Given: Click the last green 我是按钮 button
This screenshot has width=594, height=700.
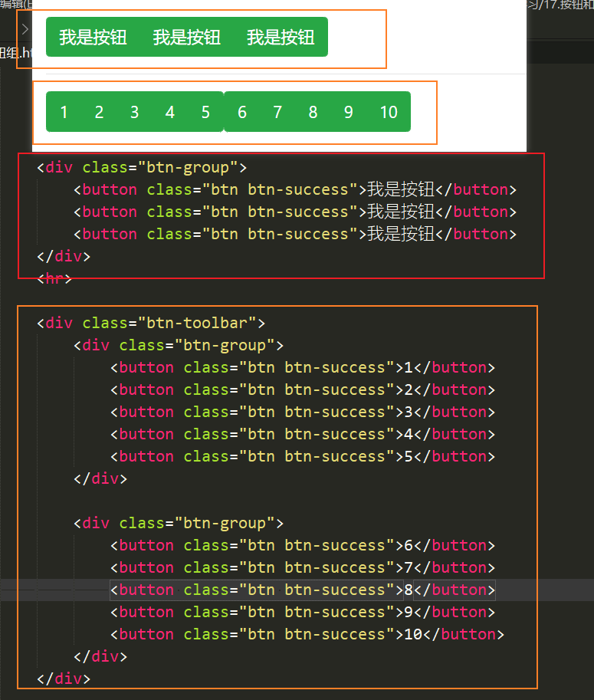Looking at the screenshot, I should pos(281,37).
